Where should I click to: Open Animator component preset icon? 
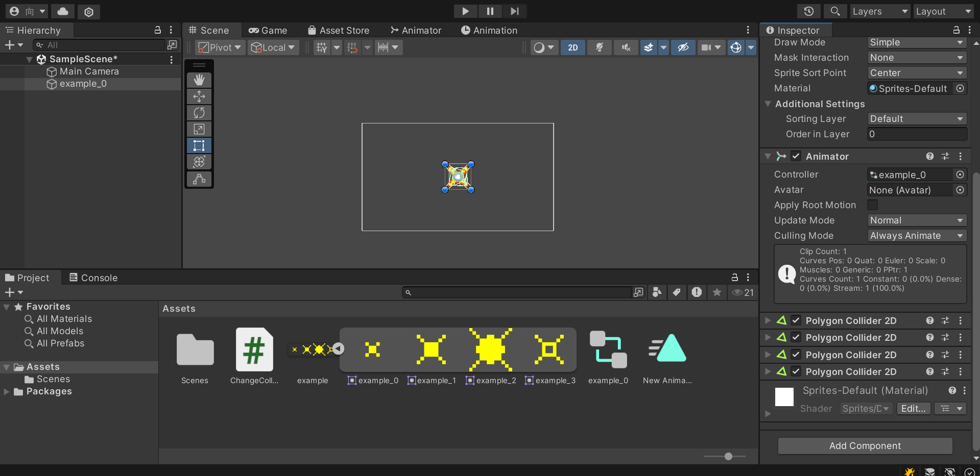click(945, 156)
